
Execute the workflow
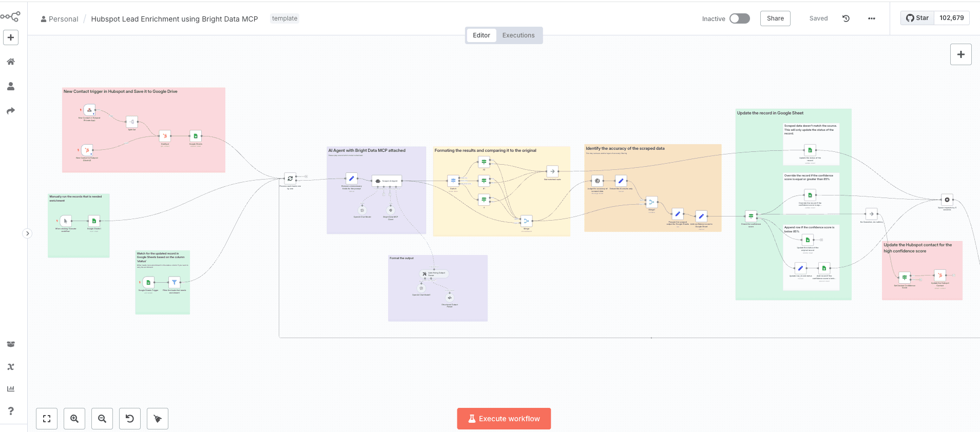(504, 419)
